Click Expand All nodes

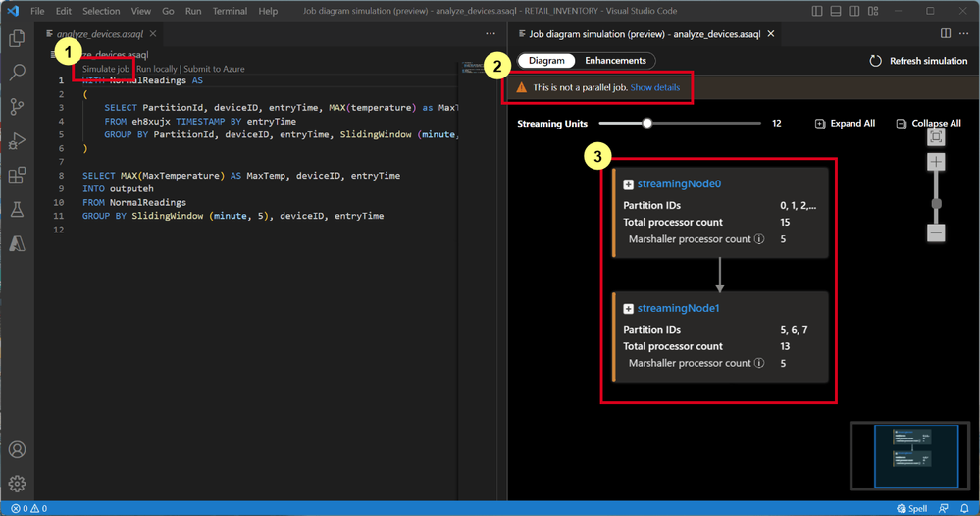(x=845, y=123)
